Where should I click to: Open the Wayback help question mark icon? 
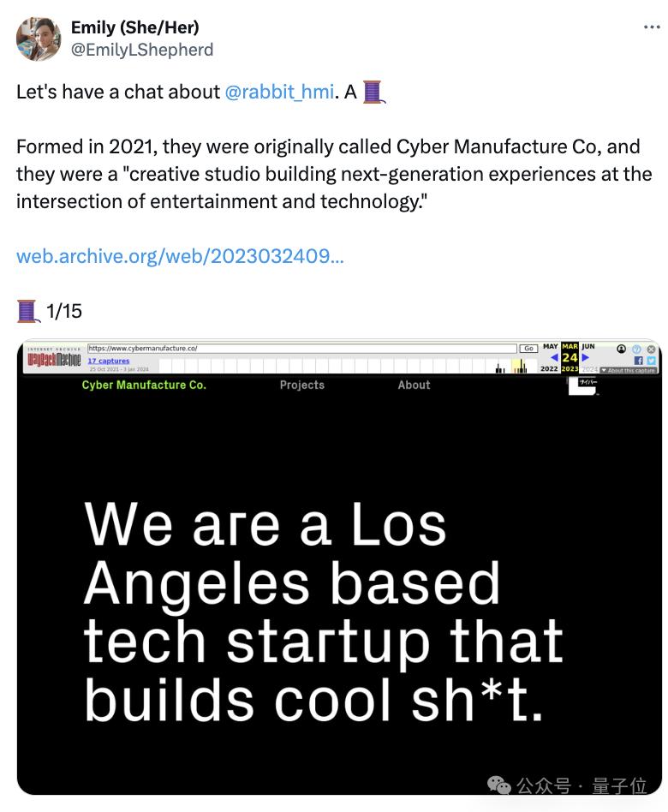636,349
